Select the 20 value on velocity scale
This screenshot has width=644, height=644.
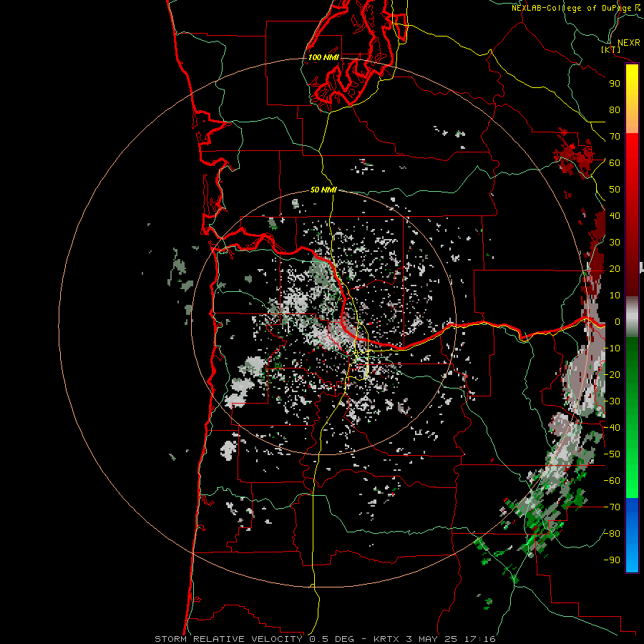(x=615, y=268)
